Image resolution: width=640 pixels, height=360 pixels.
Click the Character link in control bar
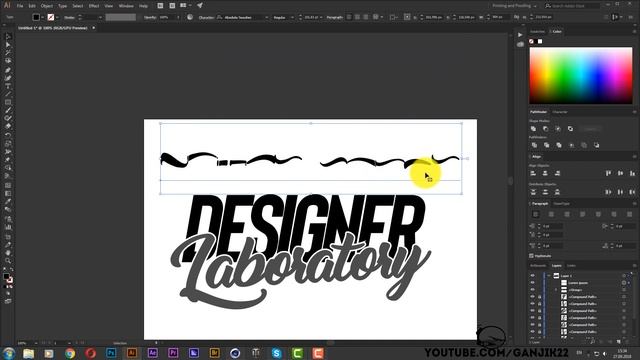(x=206, y=18)
